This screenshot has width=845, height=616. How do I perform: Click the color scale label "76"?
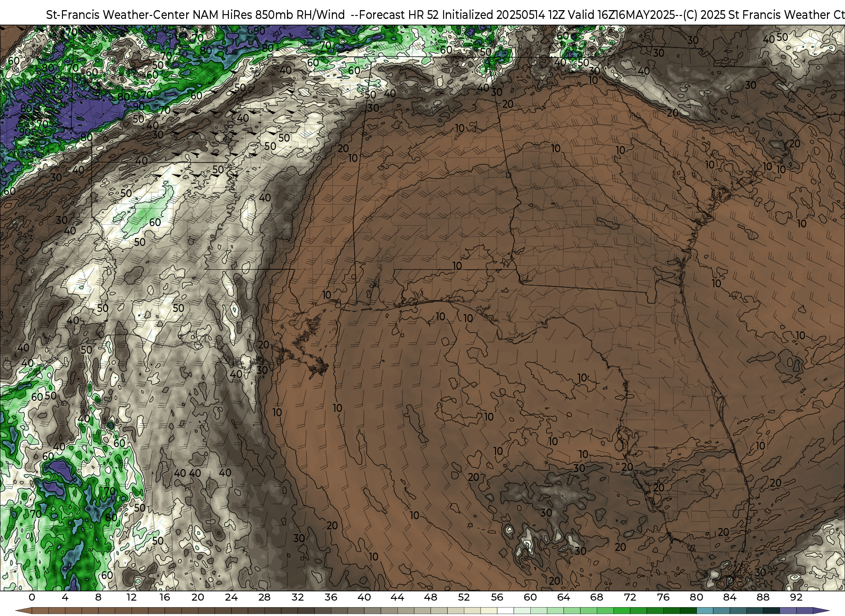click(x=663, y=597)
